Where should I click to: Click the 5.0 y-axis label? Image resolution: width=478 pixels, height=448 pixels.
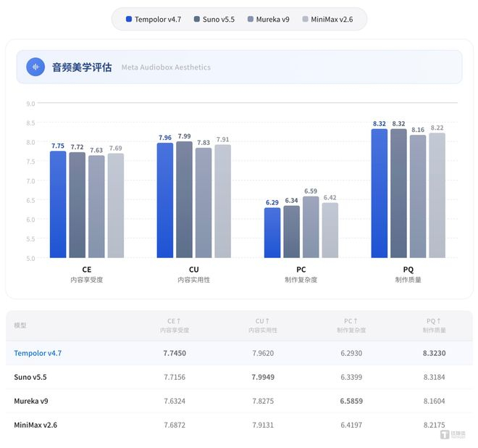30,259
